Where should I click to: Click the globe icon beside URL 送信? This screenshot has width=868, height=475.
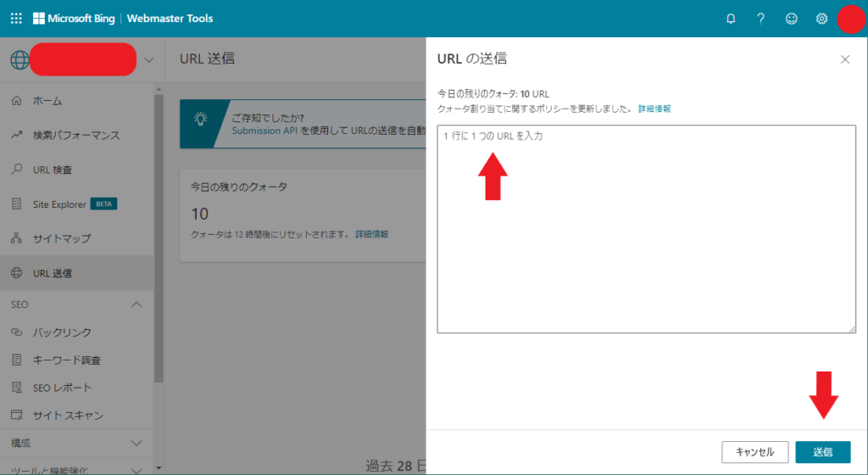(x=17, y=272)
